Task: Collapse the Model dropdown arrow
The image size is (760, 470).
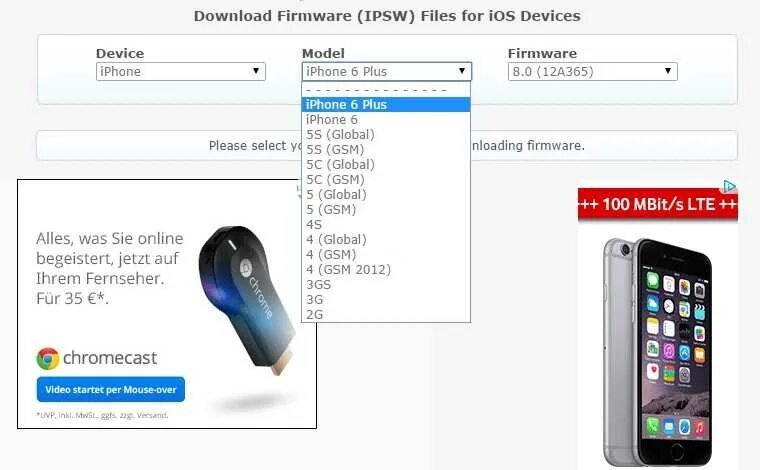Action: (x=462, y=71)
